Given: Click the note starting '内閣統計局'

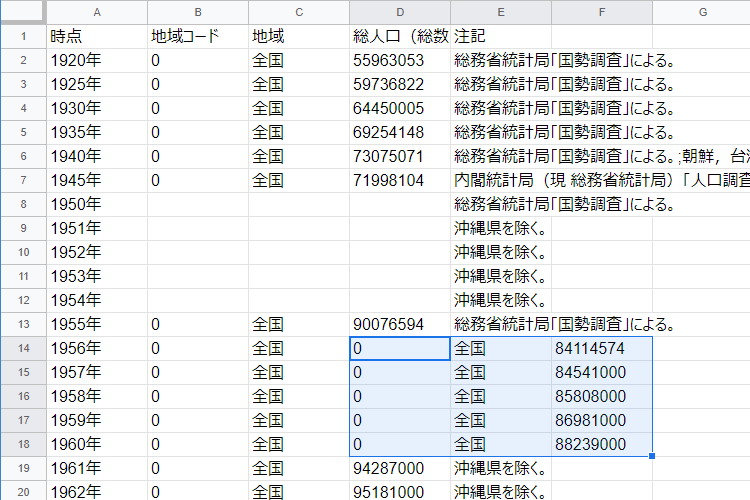Looking at the screenshot, I should point(602,180).
